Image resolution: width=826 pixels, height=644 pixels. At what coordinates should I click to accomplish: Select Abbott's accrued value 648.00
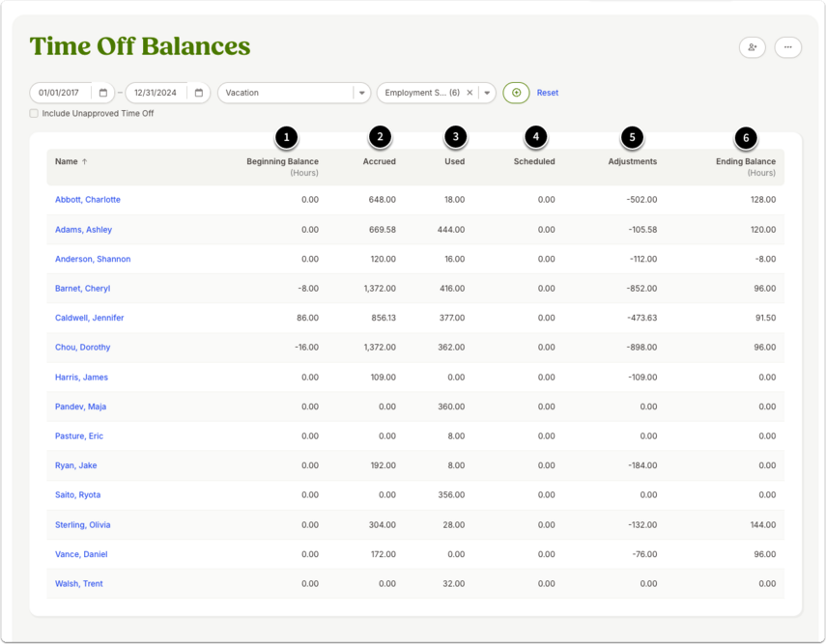(x=382, y=200)
